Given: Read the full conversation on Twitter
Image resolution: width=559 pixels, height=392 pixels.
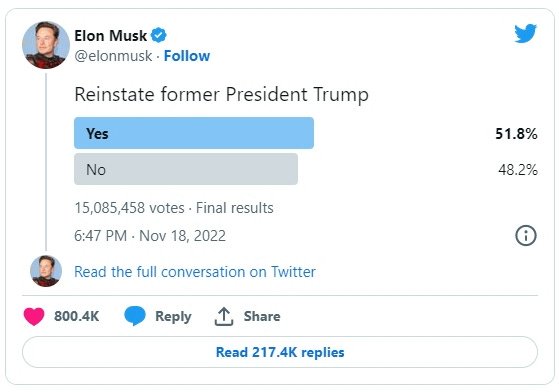Looking at the screenshot, I should 195,272.
